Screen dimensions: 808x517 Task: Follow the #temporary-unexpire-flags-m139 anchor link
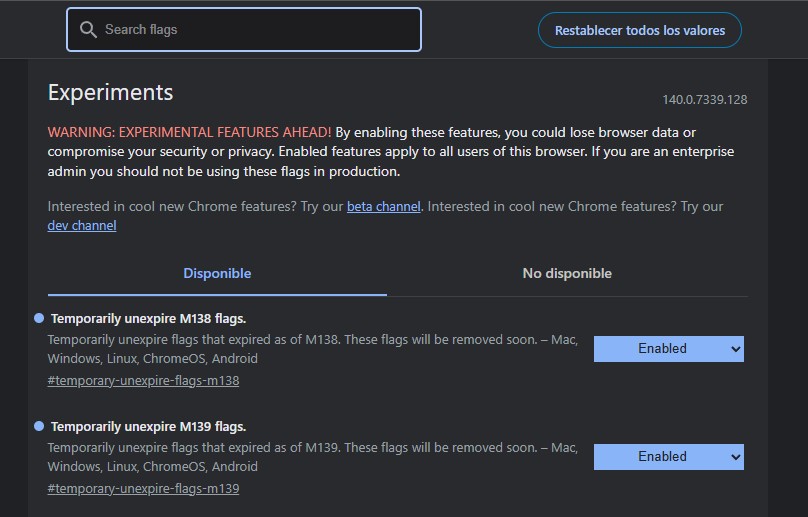click(x=143, y=488)
